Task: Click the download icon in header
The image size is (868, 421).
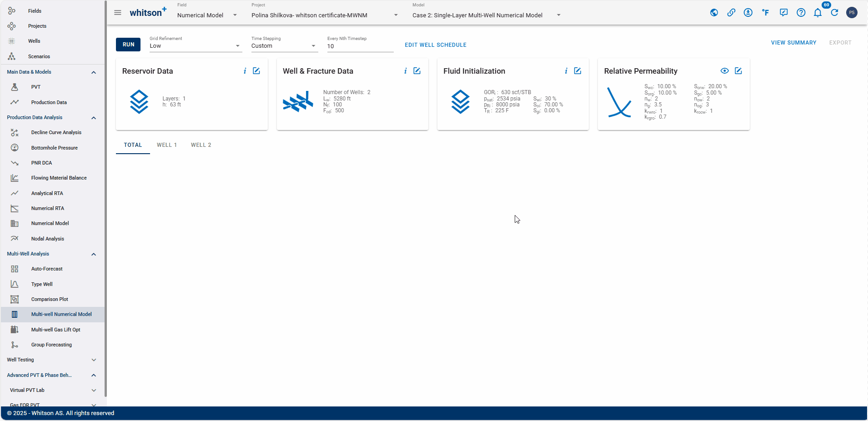Action: [x=748, y=13]
